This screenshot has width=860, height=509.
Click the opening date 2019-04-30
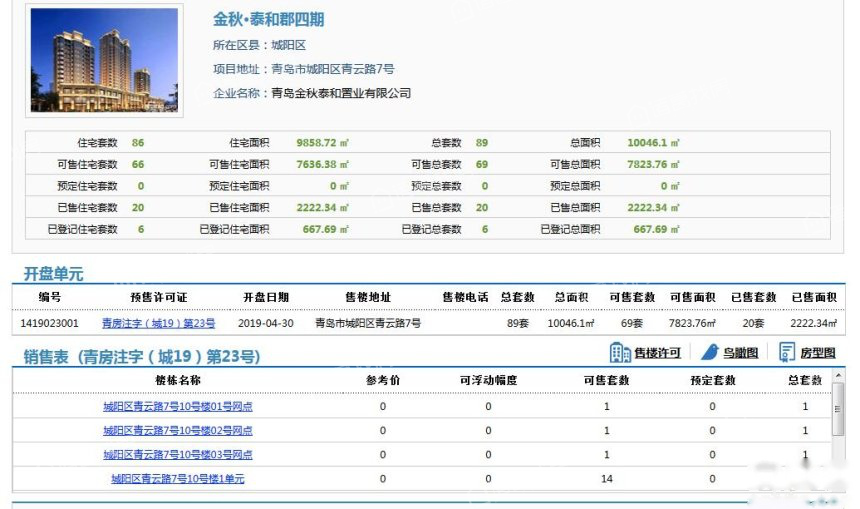(x=265, y=324)
